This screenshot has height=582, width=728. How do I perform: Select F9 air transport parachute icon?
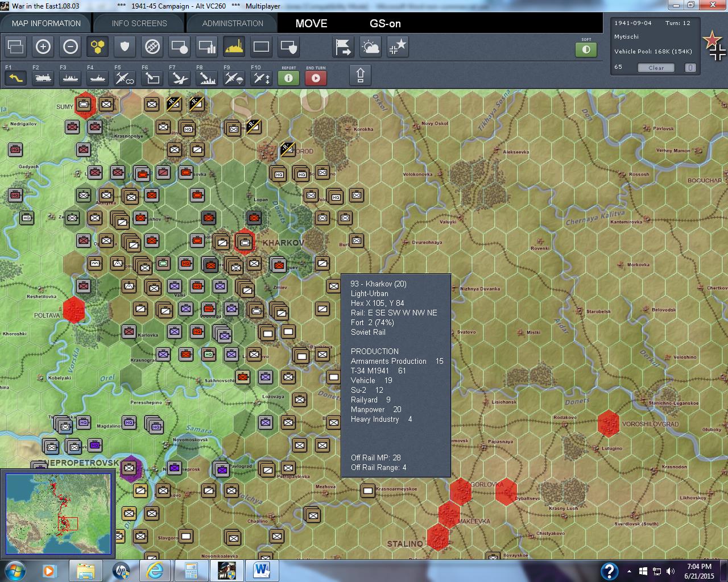coord(234,77)
